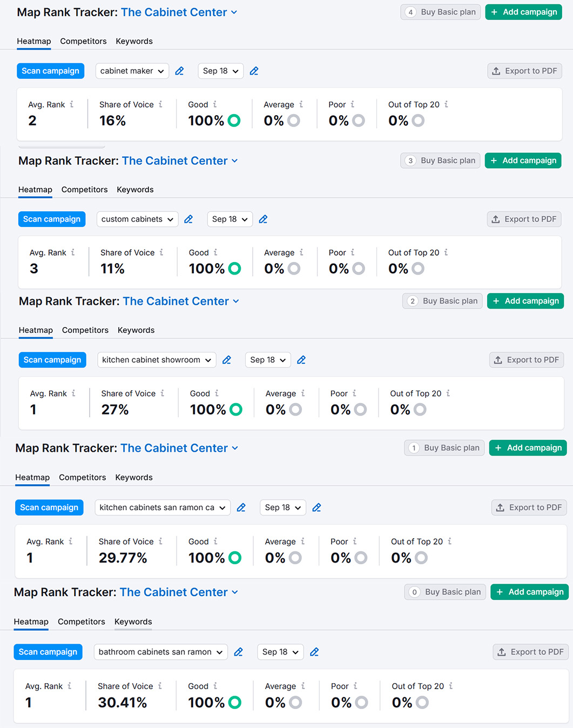Open the Sep 18 date dropdown for custom cabinets

230,219
